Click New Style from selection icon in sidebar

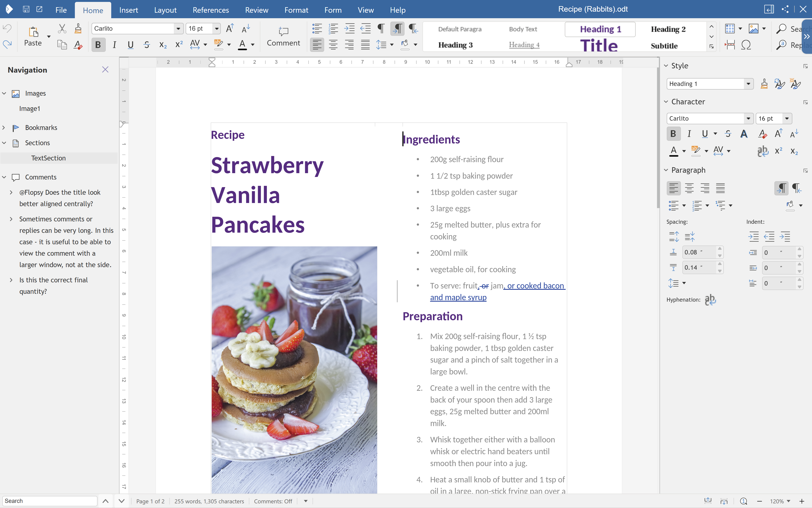point(795,84)
